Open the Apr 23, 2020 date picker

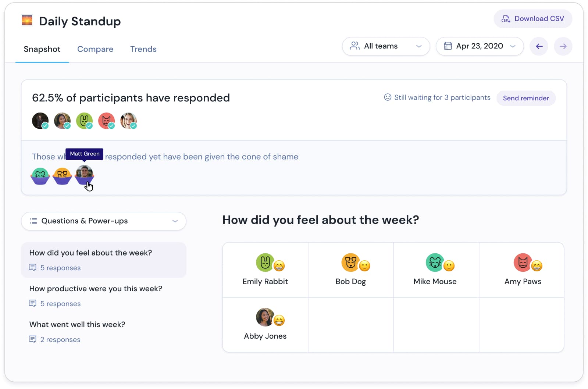pyautogui.click(x=479, y=46)
